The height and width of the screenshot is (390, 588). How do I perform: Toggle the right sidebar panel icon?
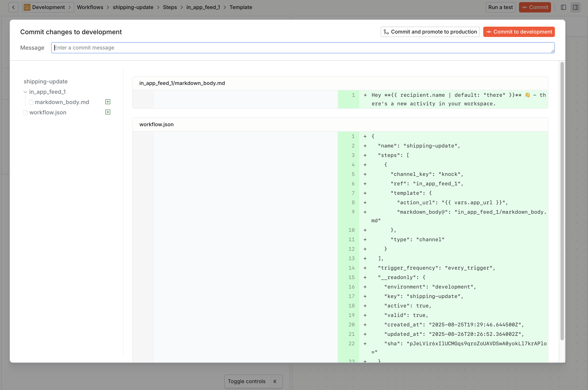(576, 7)
